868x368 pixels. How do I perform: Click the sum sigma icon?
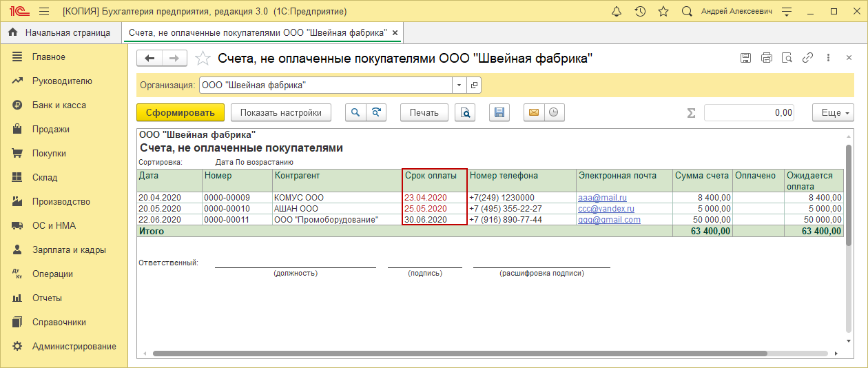pyautogui.click(x=691, y=112)
